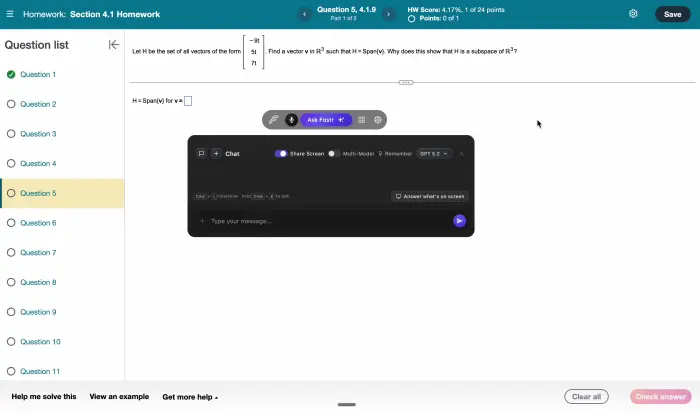Click the Remember pin option
700x413 pixels.
click(x=395, y=154)
